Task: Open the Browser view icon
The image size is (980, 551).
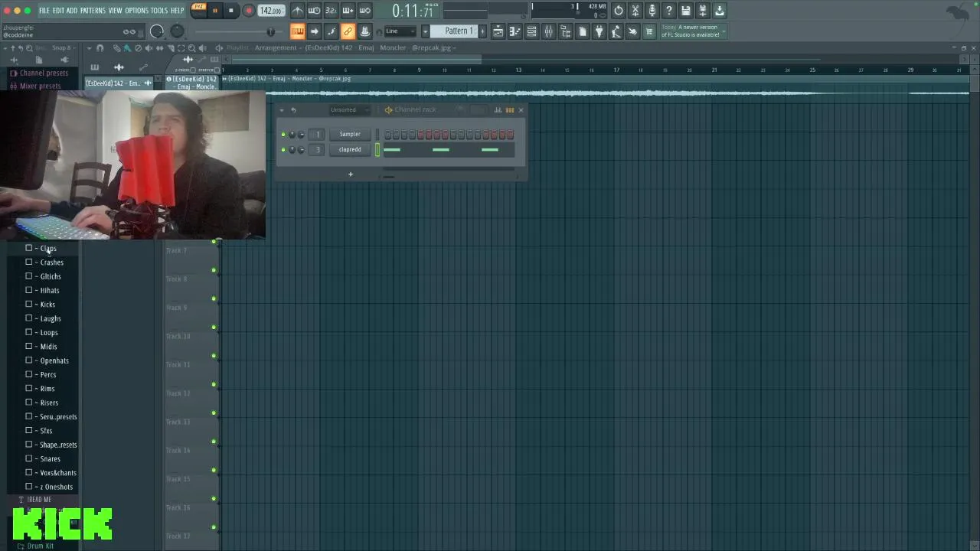Action: 565,31
